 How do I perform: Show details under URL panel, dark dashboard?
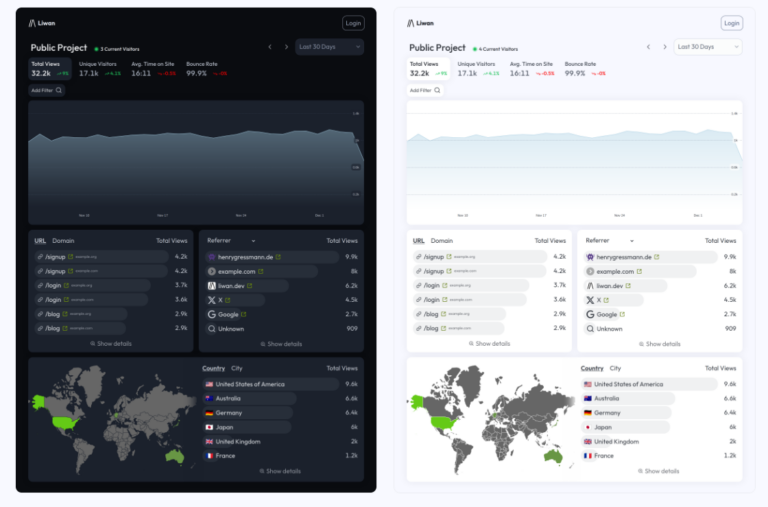111,344
